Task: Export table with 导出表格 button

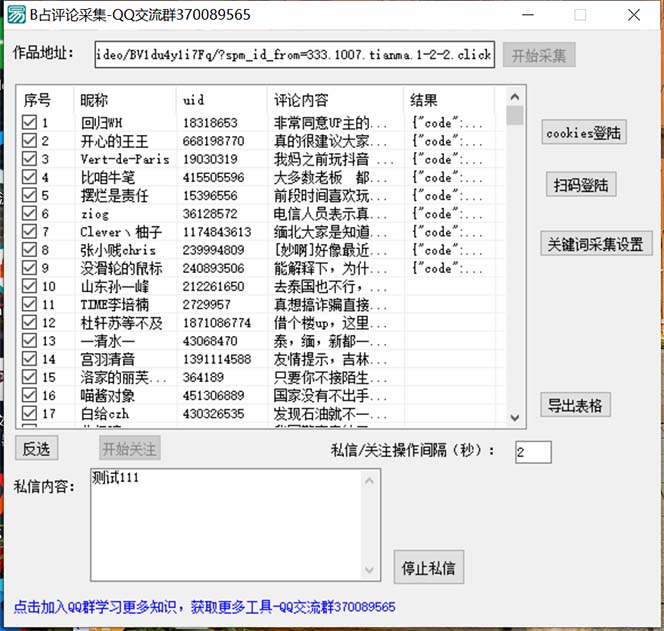Action: click(x=575, y=405)
